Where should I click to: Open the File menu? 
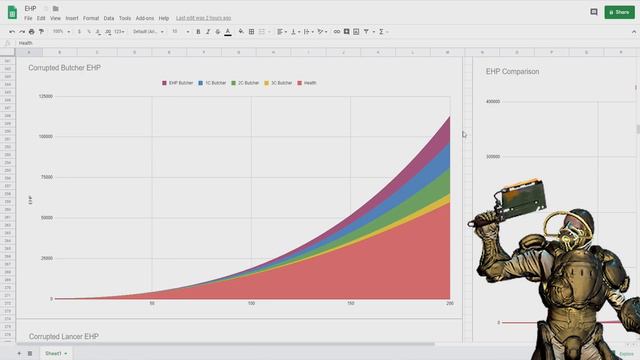(28, 18)
